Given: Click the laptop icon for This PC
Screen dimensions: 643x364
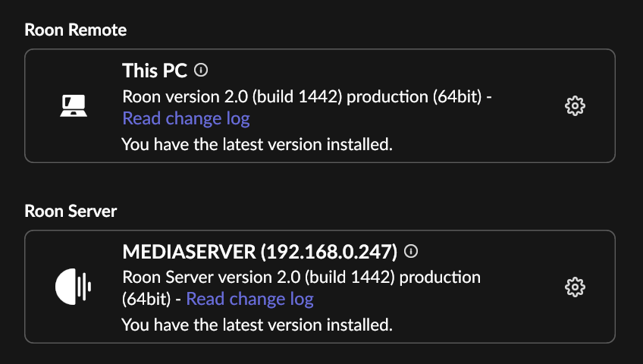Looking at the screenshot, I should pos(74,105).
